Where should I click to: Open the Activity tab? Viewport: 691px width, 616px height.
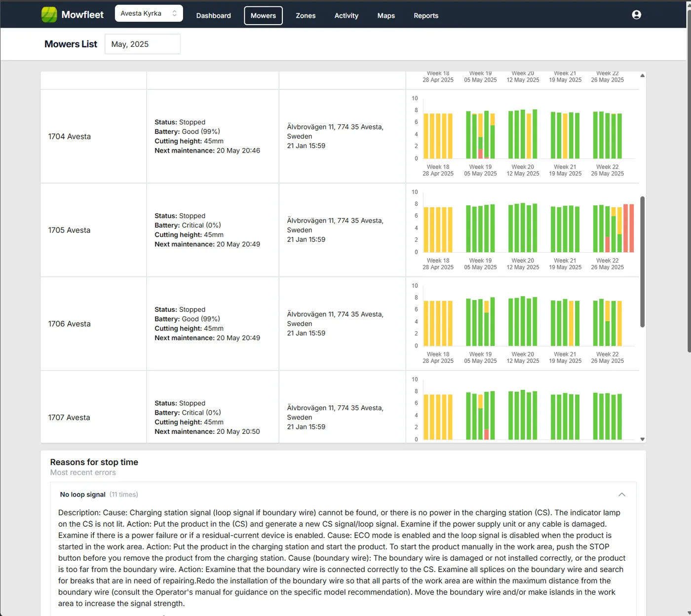[346, 16]
